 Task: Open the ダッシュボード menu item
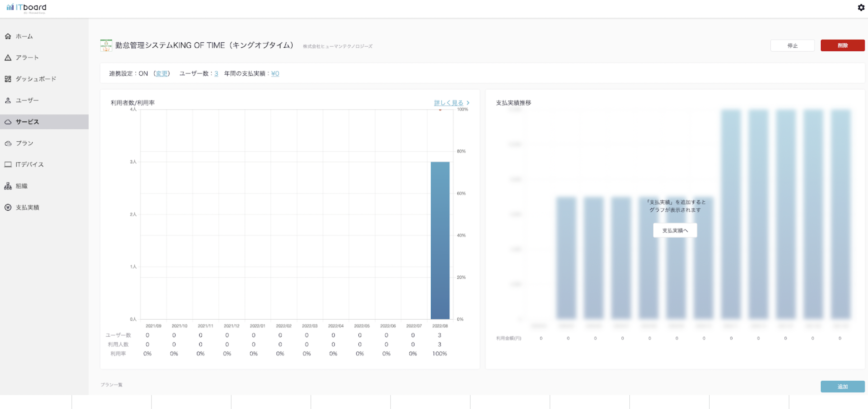36,79
